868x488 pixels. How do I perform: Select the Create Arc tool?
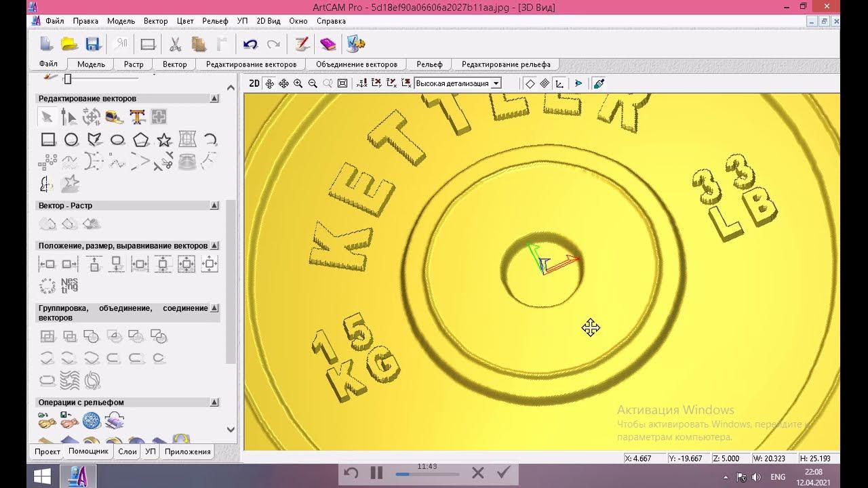pyautogui.click(x=210, y=140)
